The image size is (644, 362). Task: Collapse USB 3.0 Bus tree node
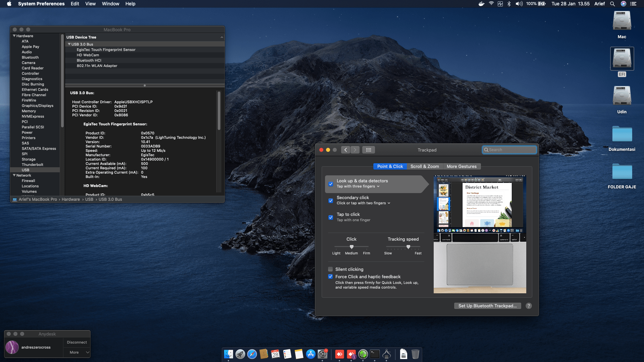point(69,44)
